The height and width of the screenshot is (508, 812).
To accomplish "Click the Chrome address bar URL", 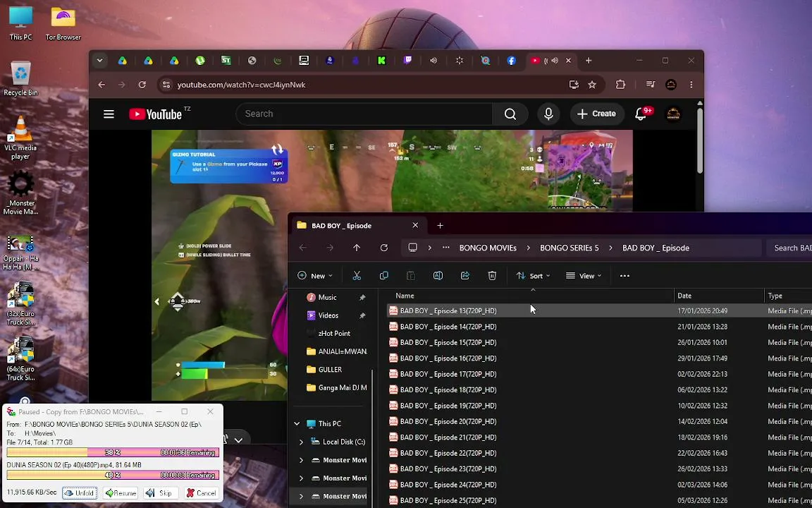I will 241,85.
